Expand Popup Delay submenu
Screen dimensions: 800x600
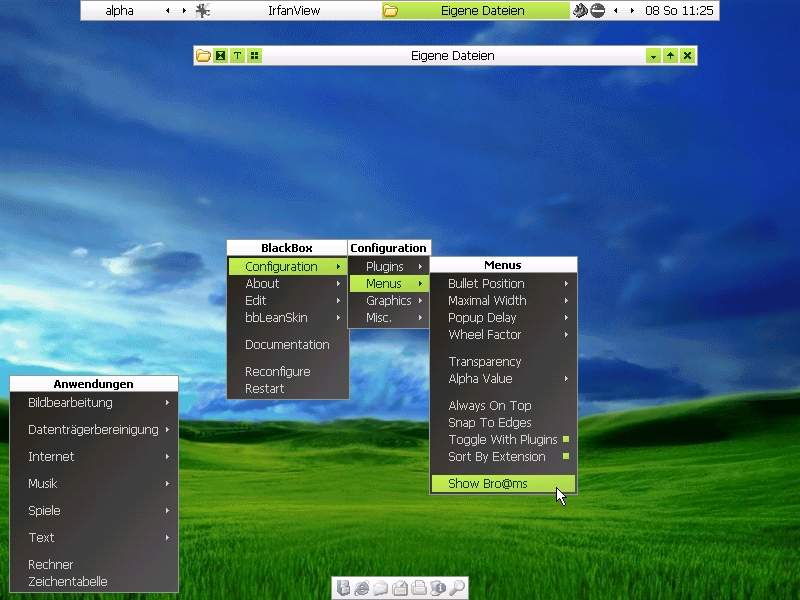[504, 317]
